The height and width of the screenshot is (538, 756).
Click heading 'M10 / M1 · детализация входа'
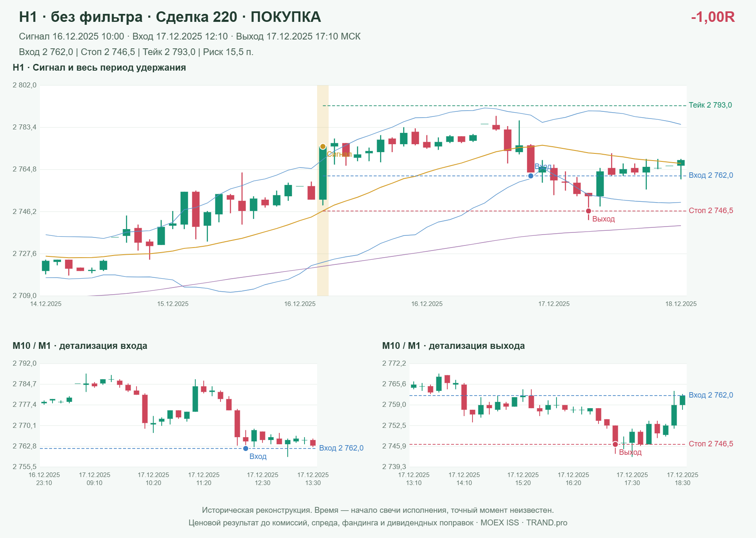click(x=80, y=346)
